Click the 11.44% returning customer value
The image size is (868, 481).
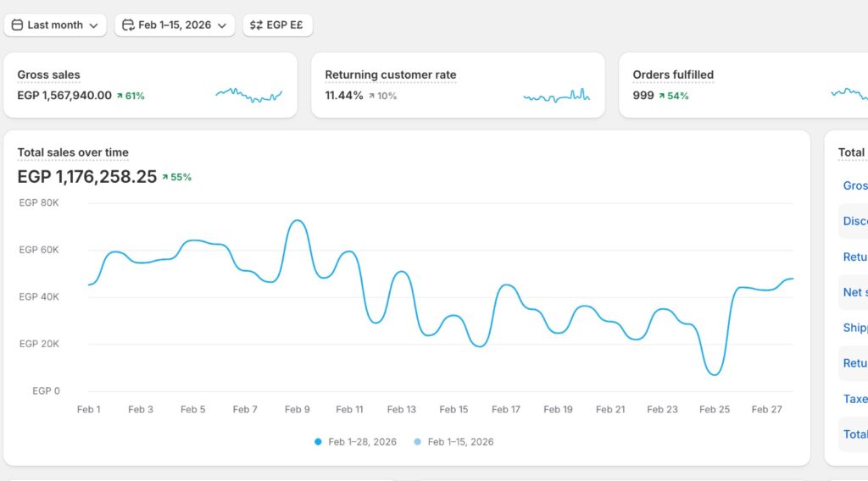[x=344, y=96]
